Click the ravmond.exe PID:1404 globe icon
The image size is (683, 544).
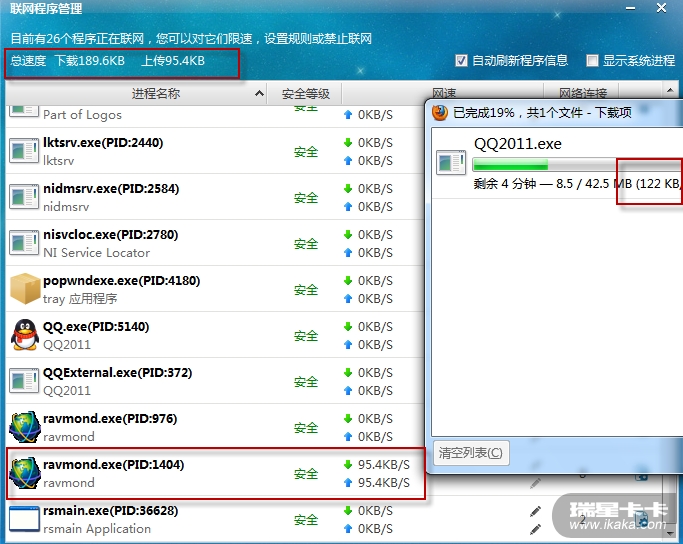[x=25, y=473]
